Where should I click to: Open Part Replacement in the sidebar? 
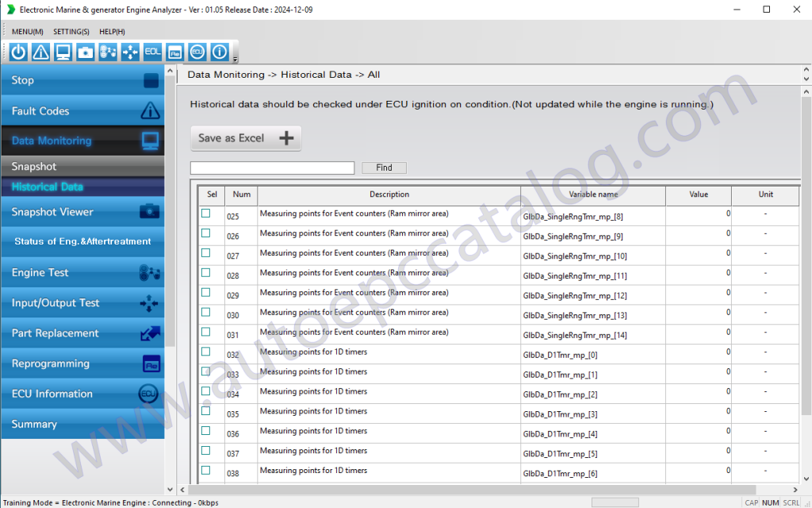pyautogui.click(x=82, y=333)
